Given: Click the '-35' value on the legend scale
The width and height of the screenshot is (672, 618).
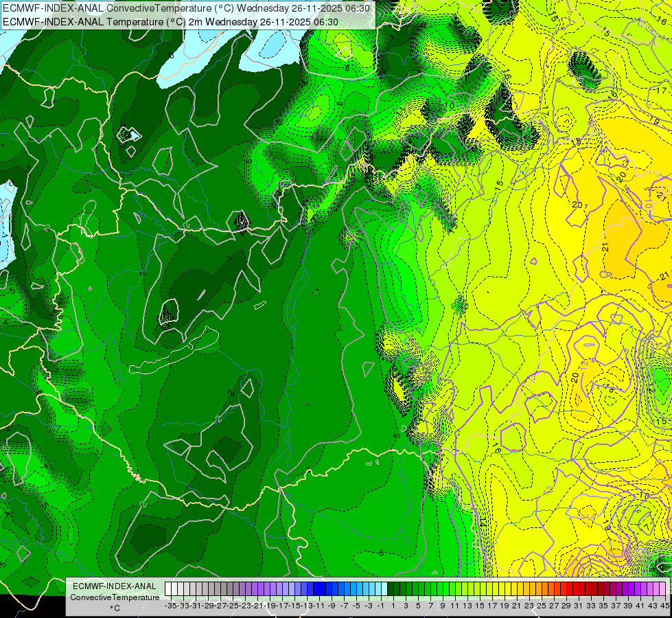Looking at the screenshot, I should pyautogui.click(x=171, y=606).
